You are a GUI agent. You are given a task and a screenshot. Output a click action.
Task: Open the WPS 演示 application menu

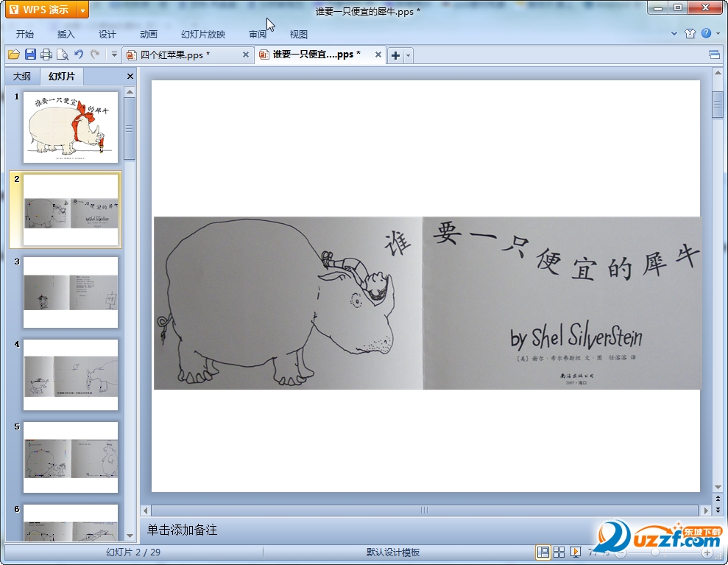(42, 10)
